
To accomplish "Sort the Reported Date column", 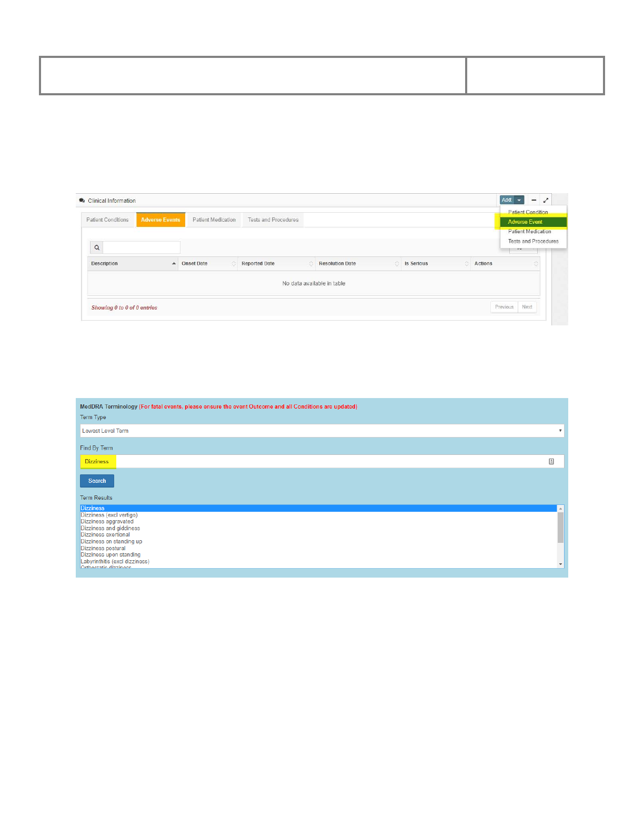I will tap(311, 263).
